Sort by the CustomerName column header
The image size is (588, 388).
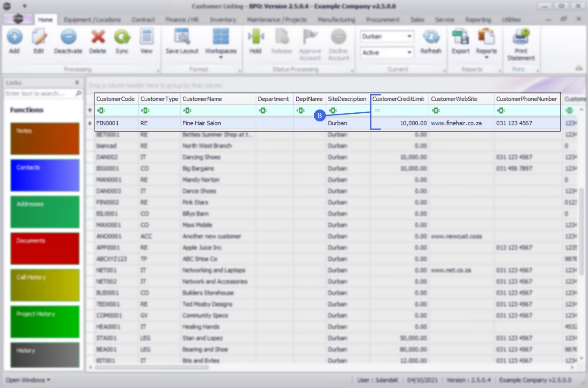click(218, 99)
